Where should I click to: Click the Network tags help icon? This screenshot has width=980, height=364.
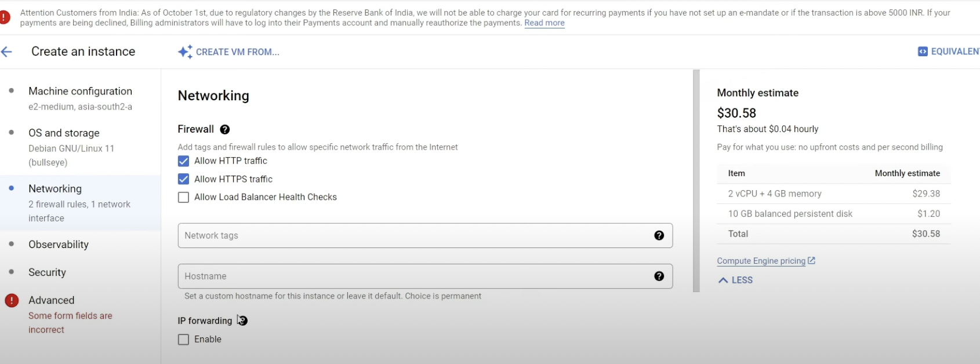[x=659, y=235]
